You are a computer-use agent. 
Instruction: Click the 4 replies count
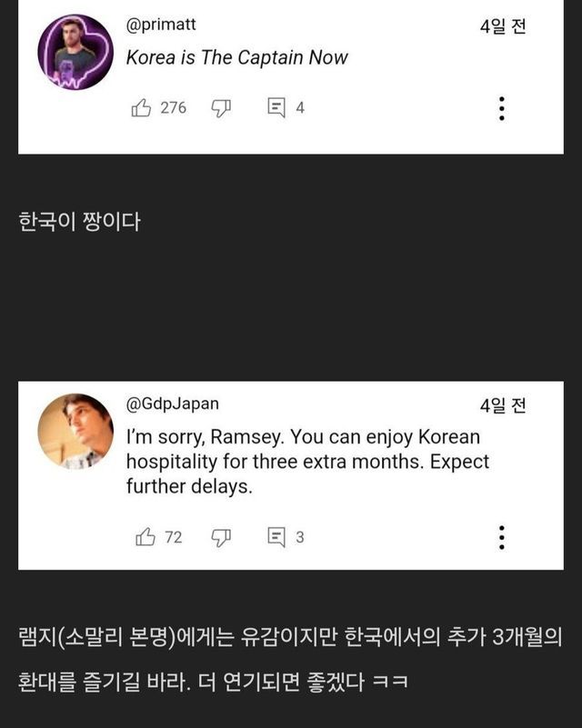click(x=300, y=108)
